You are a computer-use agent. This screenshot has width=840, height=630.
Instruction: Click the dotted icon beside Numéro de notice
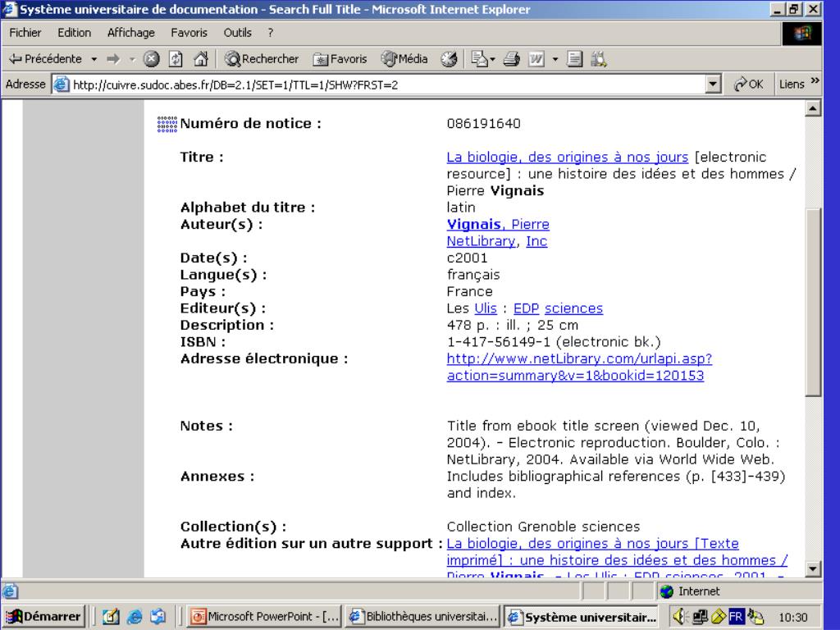167,124
